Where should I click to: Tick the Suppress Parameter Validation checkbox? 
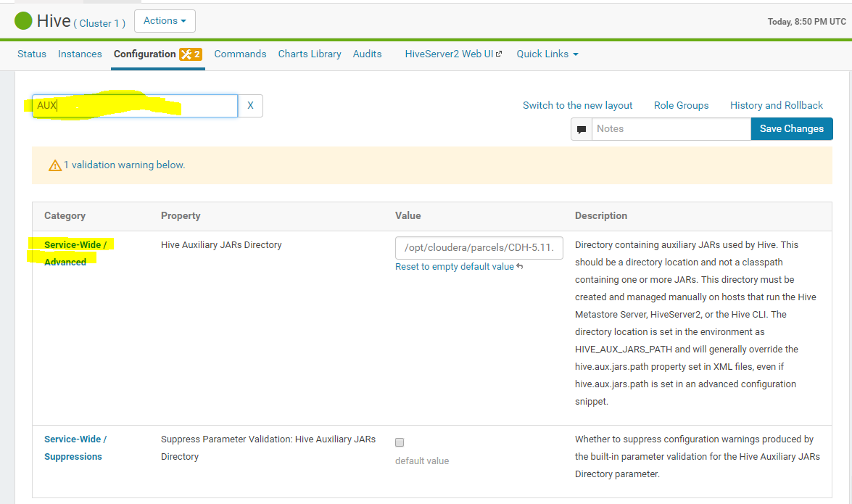[400, 442]
